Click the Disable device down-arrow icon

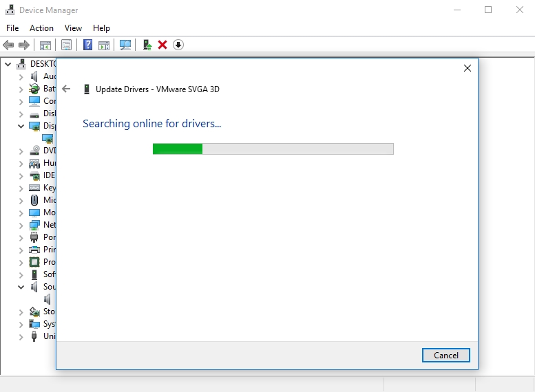point(178,45)
